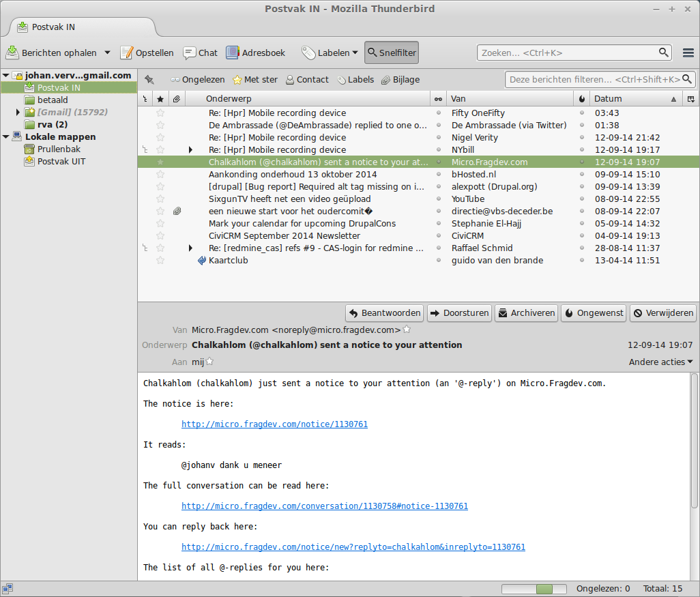Click the status bar progress meter

click(x=534, y=589)
